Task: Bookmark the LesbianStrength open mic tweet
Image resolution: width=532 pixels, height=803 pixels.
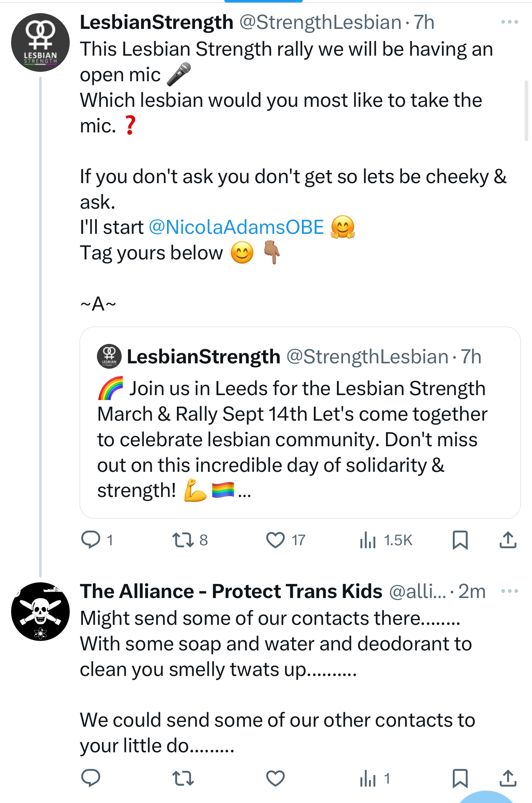Action: [x=460, y=540]
